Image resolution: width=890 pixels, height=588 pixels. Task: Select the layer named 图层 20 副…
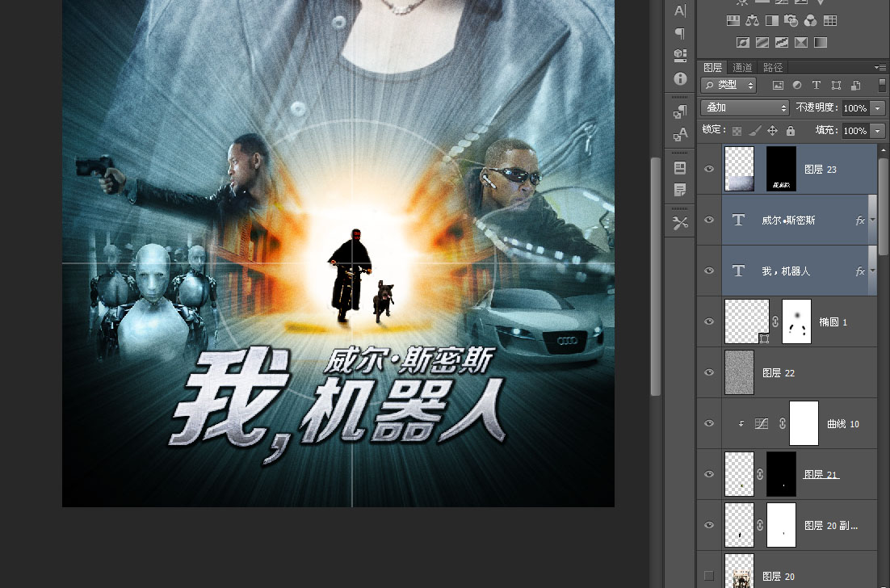point(831,526)
